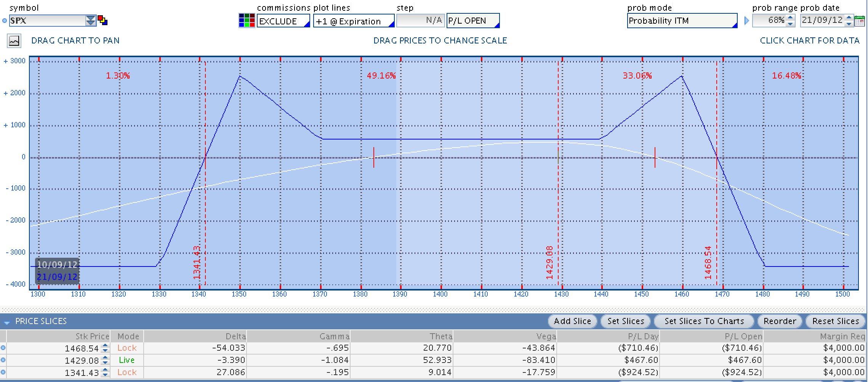Image resolution: width=868 pixels, height=382 pixels.
Task: Click the Add Slice button
Action: coord(572,321)
